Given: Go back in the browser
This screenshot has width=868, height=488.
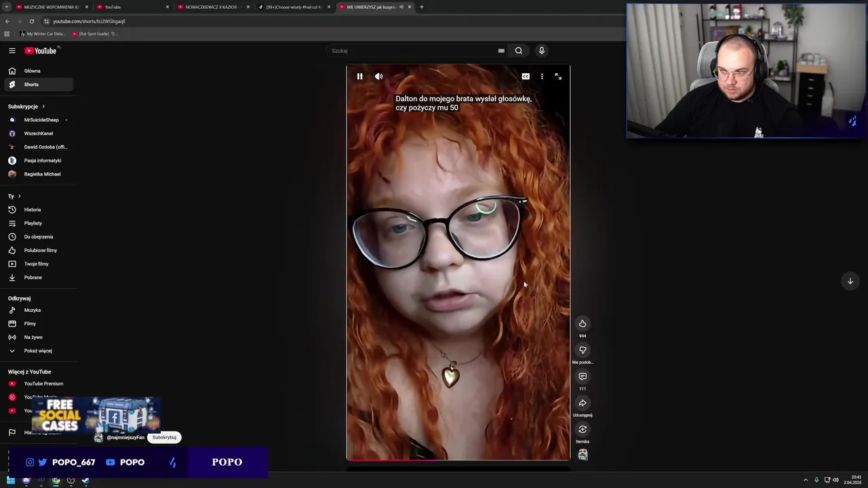Looking at the screenshot, I should (7, 21).
